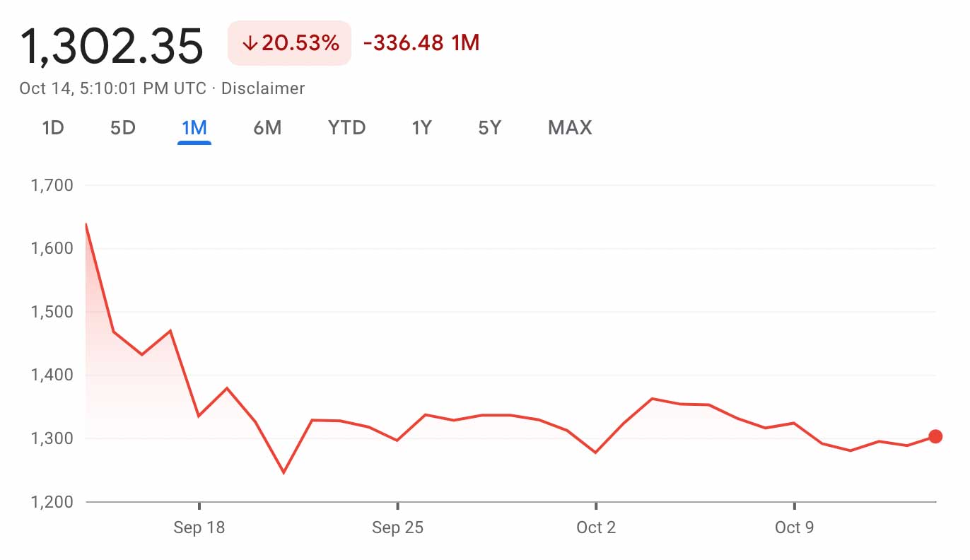The width and height of the screenshot is (970, 560).
Task: Open the Disclaimer link
Action: pos(263,88)
